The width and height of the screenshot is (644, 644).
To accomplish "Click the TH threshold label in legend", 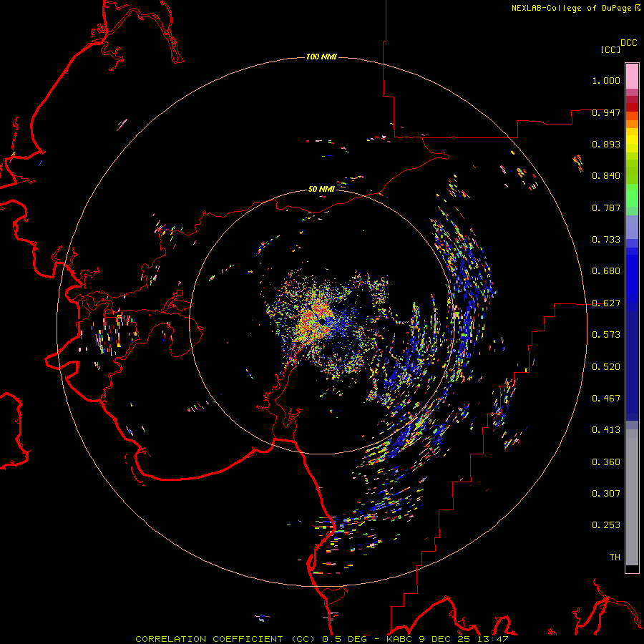I will point(615,557).
